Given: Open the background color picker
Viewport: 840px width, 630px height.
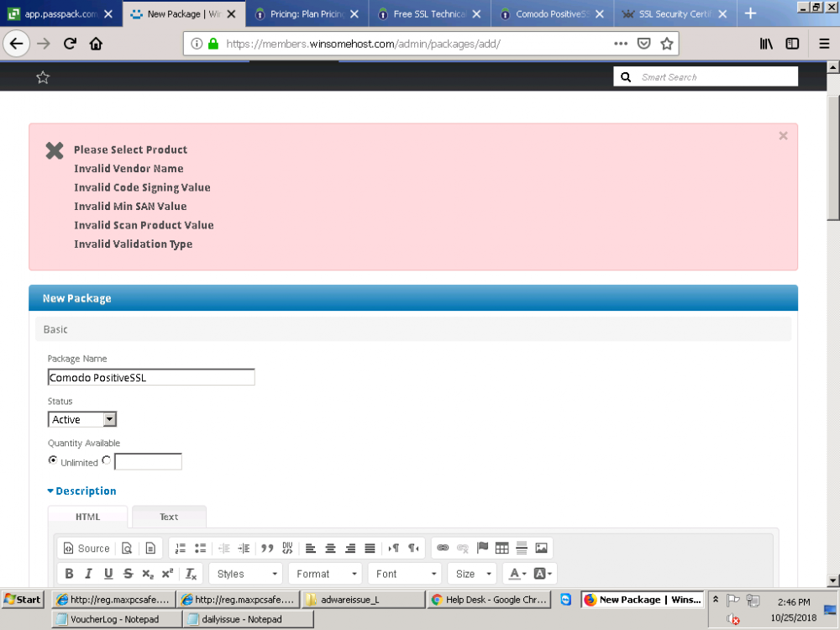Looking at the screenshot, I should (x=543, y=574).
